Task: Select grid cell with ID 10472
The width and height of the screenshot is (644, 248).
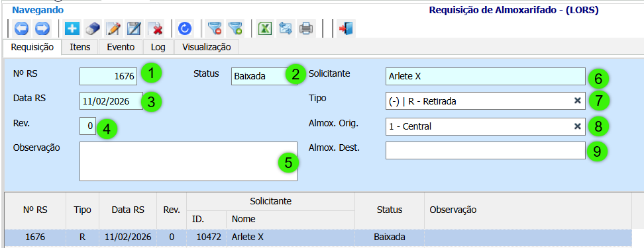Action: tap(206, 237)
